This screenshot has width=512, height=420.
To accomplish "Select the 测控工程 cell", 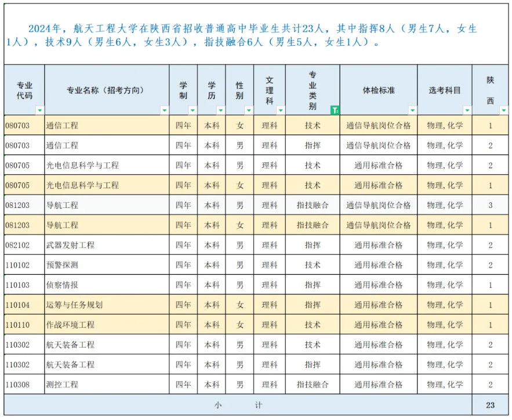I will pos(107,384).
